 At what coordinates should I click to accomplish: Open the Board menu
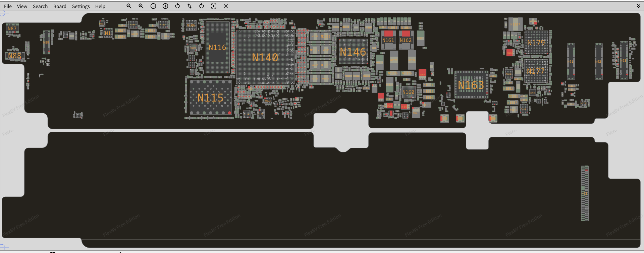(60, 6)
